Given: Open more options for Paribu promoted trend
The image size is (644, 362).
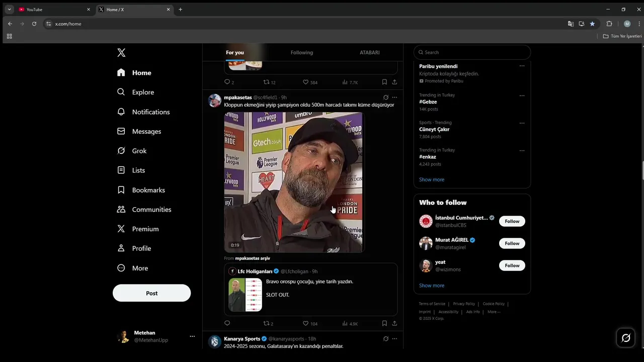Looking at the screenshot, I should [522, 66].
